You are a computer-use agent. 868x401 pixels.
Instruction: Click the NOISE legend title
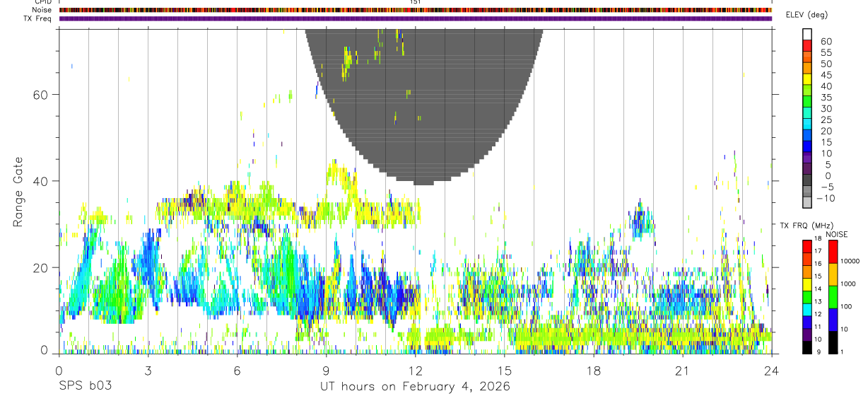tap(836, 234)
